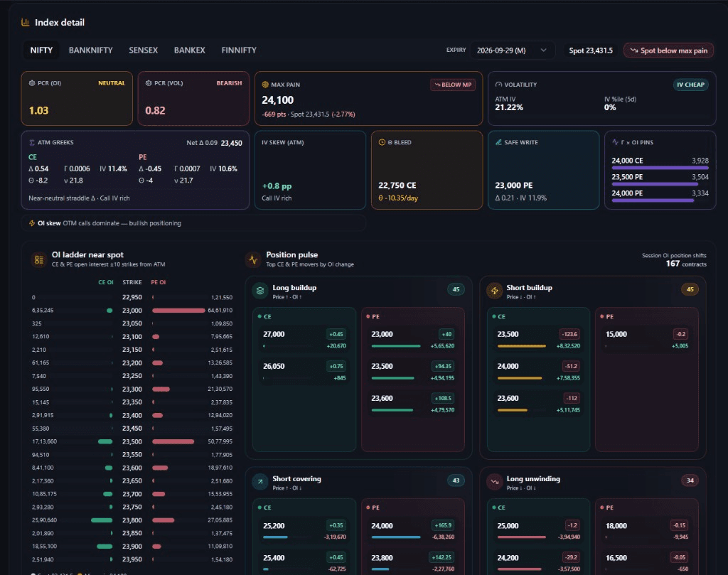
Task: Click the 23,800 strike row in OI ladder
Action: click(132, 520)
